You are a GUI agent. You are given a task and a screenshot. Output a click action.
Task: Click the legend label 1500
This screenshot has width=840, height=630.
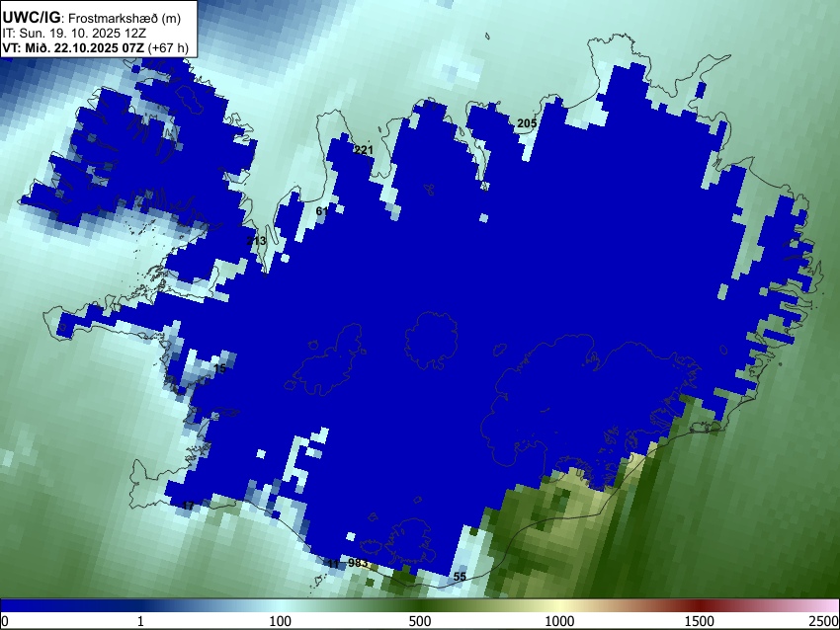700,621
